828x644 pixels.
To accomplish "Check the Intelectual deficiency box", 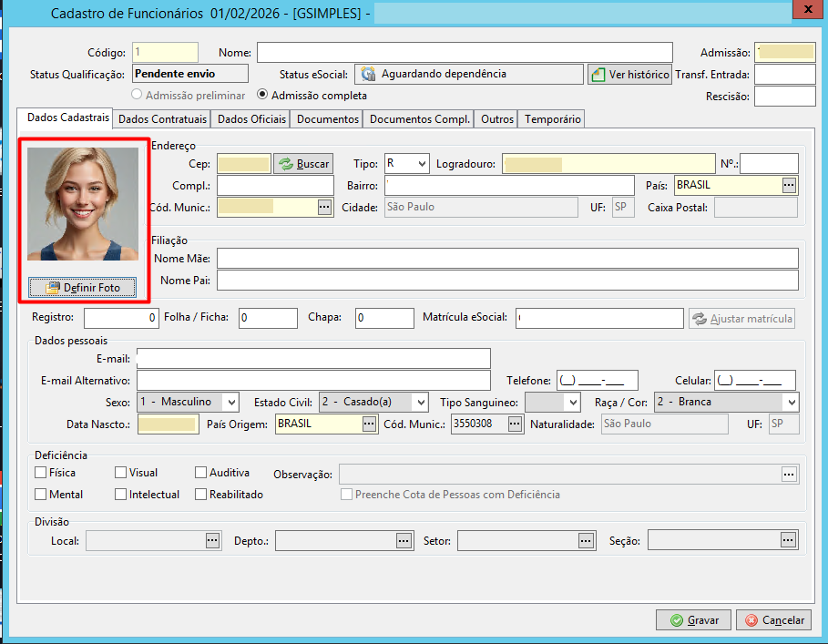I will pos(120,494).
